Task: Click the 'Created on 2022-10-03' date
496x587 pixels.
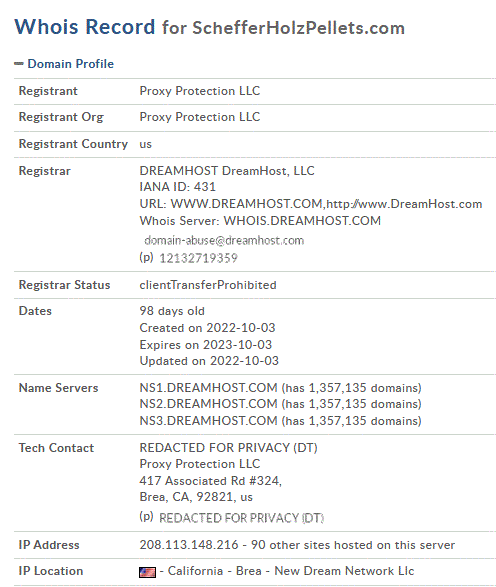Action: (x=207, y=328)
